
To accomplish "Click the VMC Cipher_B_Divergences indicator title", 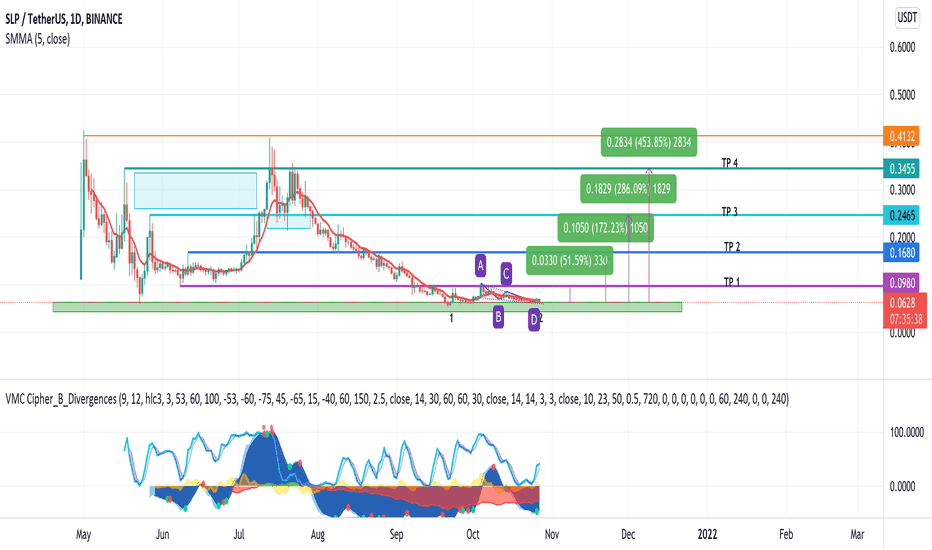I will click(x=397, y=399).
